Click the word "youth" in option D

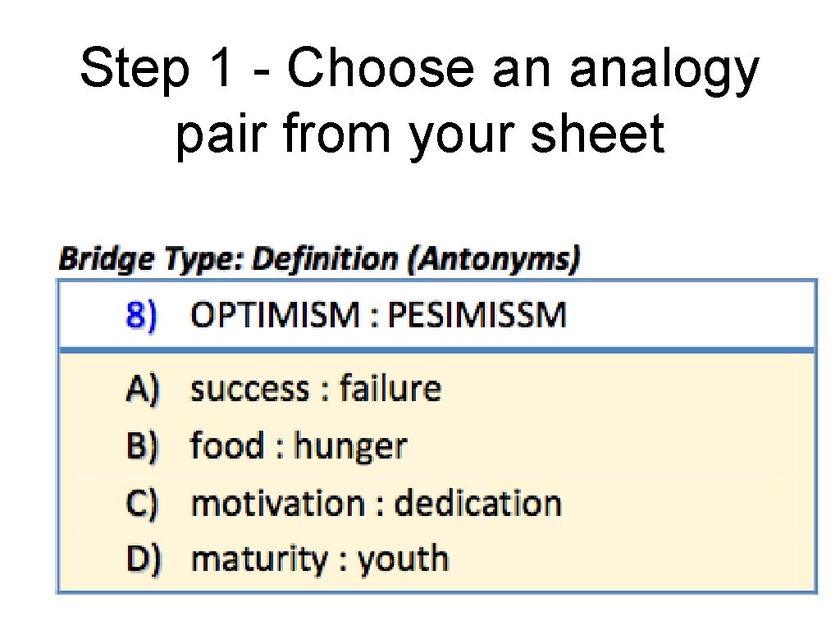click(404, 559)
